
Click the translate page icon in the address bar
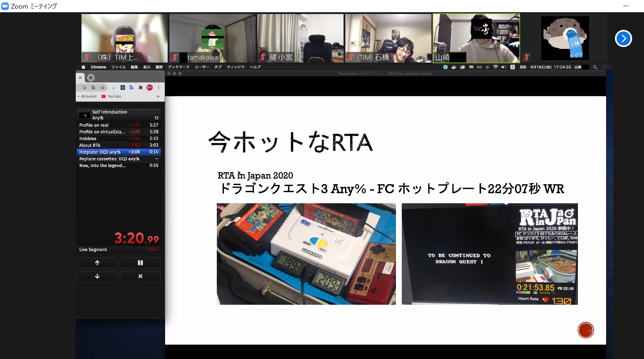point(93,87)
